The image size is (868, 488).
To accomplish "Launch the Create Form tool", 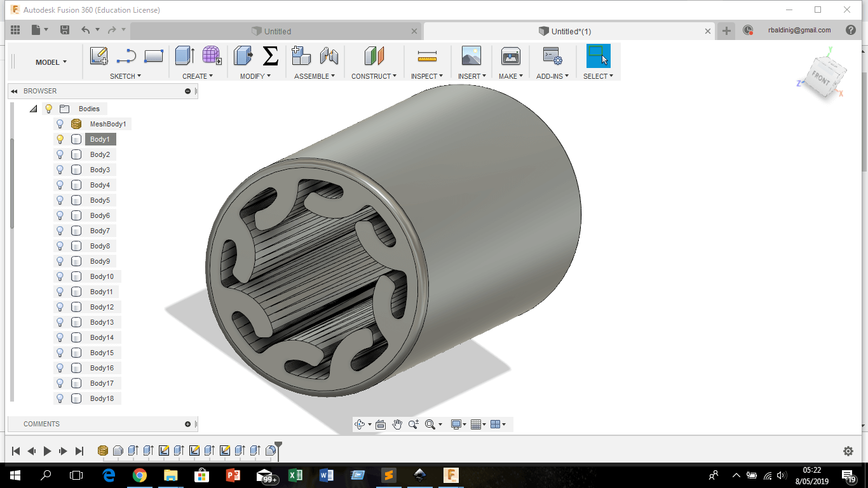I will coord(212,56).
